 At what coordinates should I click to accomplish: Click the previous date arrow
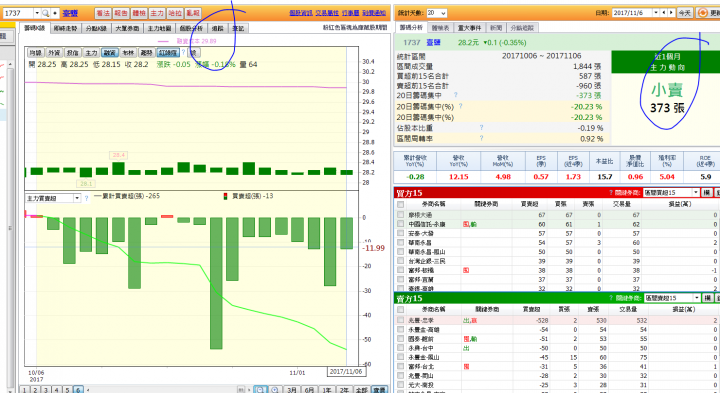(x=664, y=13)
